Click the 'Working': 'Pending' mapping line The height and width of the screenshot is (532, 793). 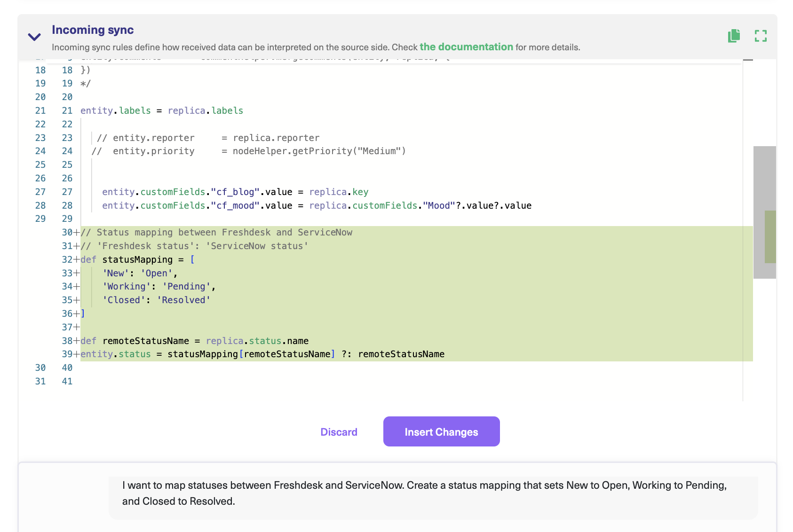pyautogui.click(x=159, y=286)
